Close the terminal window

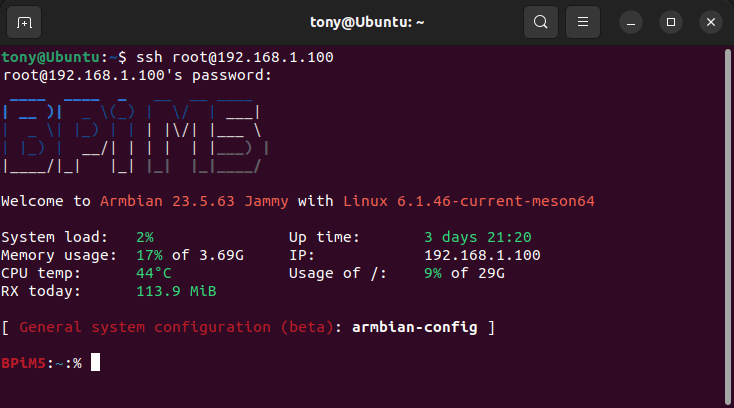point(711,21)
